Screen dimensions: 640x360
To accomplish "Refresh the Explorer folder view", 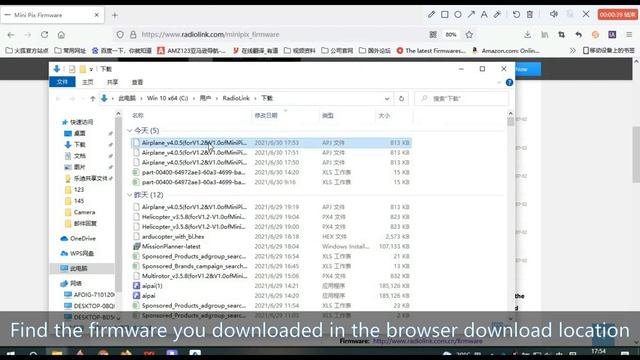I will (401, 98).
